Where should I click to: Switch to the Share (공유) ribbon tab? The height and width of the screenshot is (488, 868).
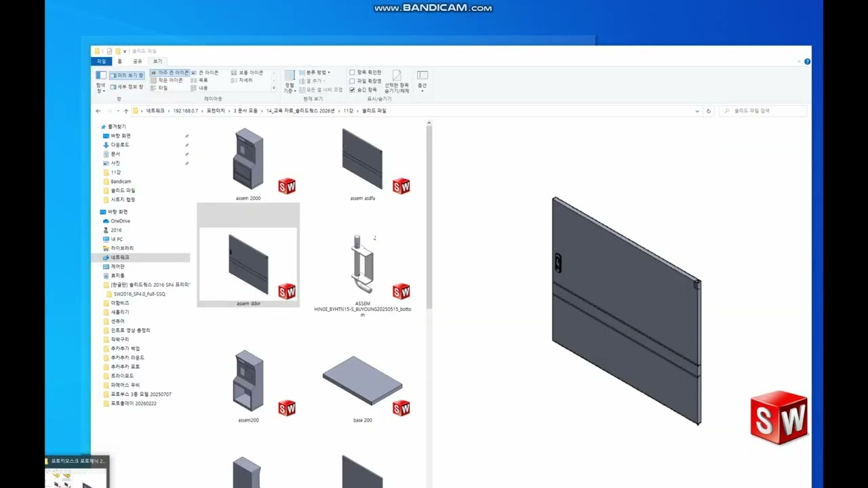pos(138,61)
